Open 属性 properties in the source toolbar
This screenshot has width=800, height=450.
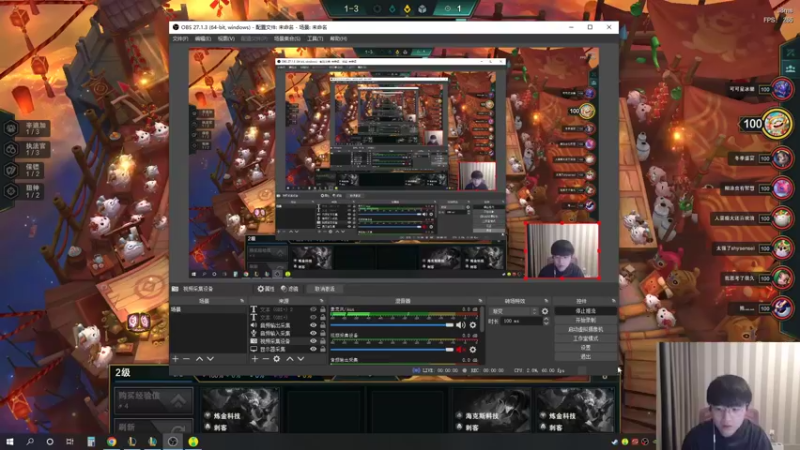point(266,289)
